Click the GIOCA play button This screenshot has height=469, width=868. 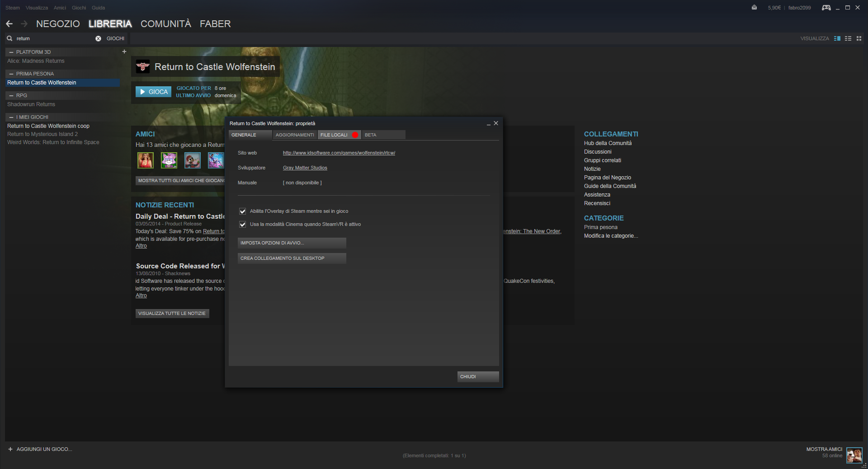pos(154,92)
